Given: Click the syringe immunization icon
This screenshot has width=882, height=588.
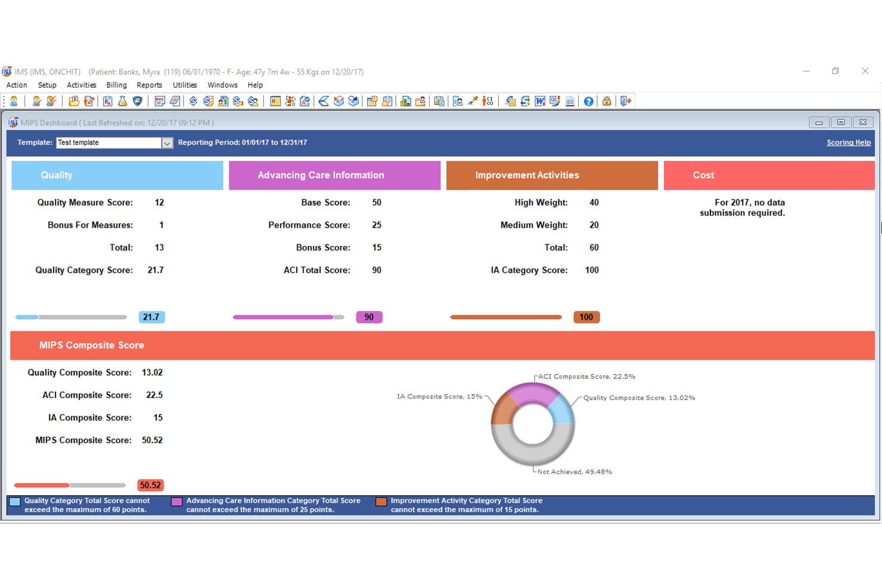Looking at the screenshot, I should 473,101.
